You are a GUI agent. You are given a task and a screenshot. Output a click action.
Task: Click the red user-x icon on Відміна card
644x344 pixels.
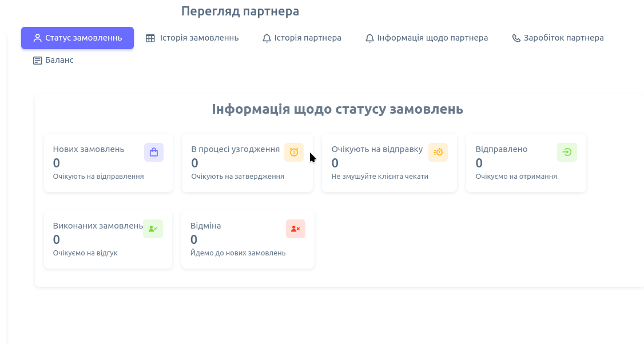296,229
